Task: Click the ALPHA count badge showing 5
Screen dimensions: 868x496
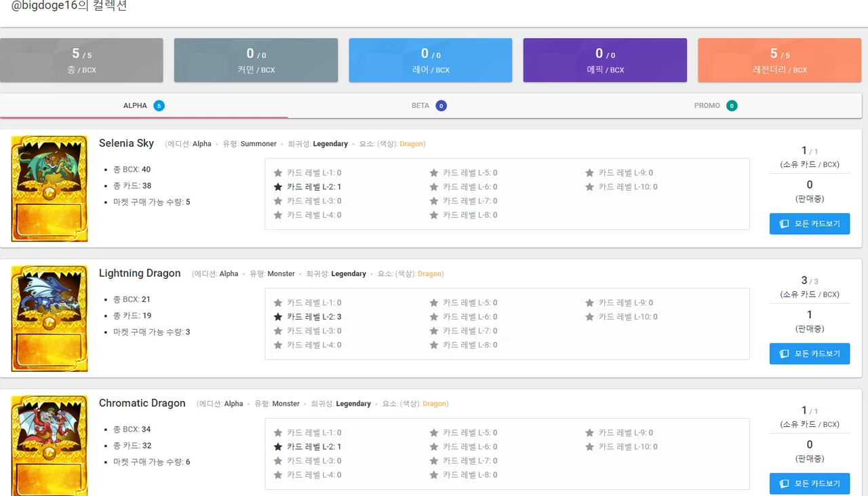Action: click(x=159, y=106)
